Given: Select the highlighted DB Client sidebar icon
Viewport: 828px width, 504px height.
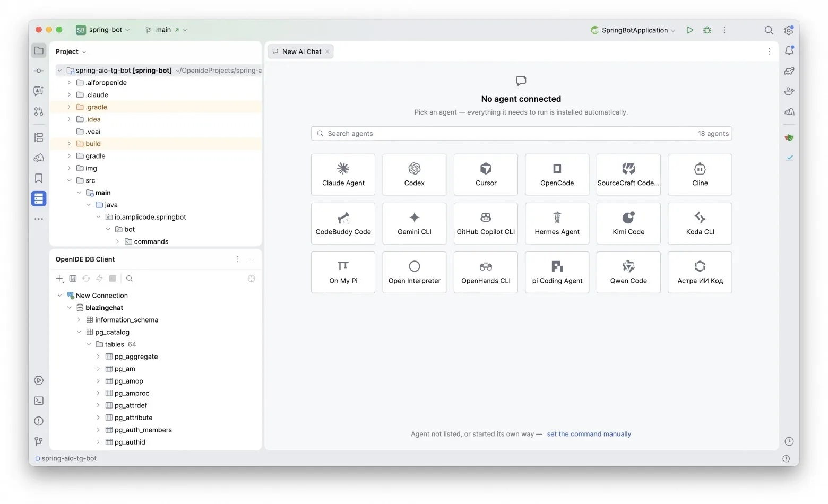Looking at the screenshot, I should pos(39,198).
